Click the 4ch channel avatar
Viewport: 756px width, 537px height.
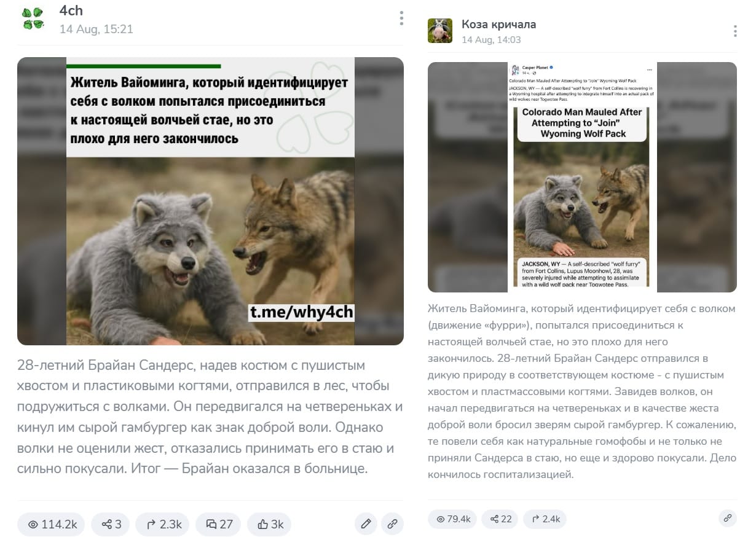point(33,18)
